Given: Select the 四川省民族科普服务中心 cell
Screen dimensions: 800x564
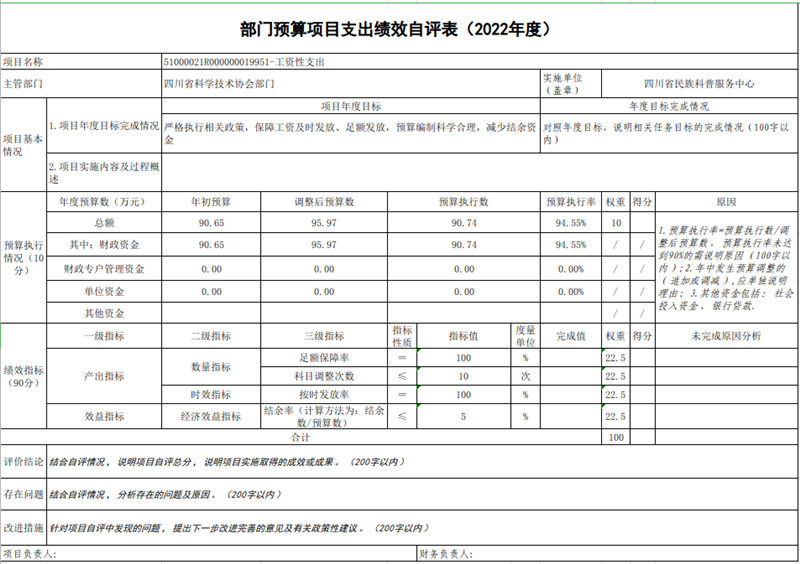Looking at the screenshot, I should [699, 84].
